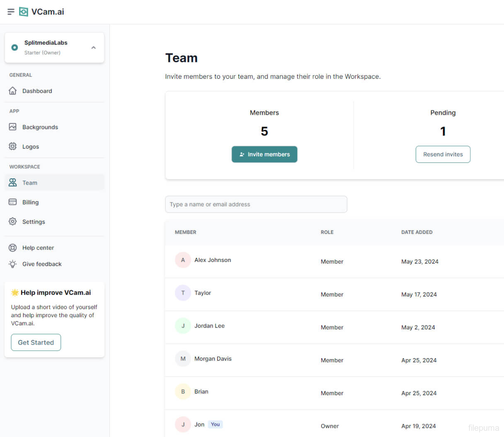Click the Give feedback lightbulb icon
This screenshot has height=437, width=504.
tap(13, 264)
